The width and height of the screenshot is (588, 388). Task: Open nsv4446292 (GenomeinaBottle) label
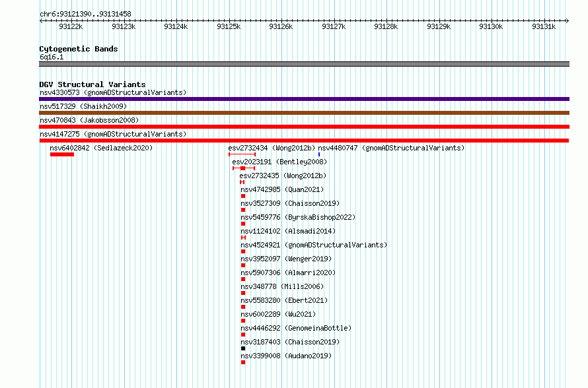(296, 328)
